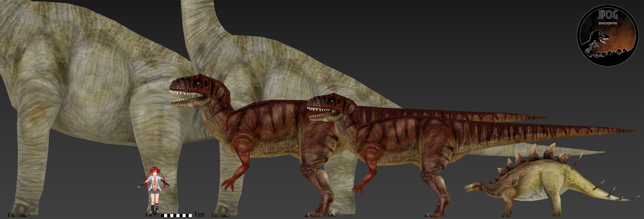Select the red-haired human scale figure

[154, 192]
